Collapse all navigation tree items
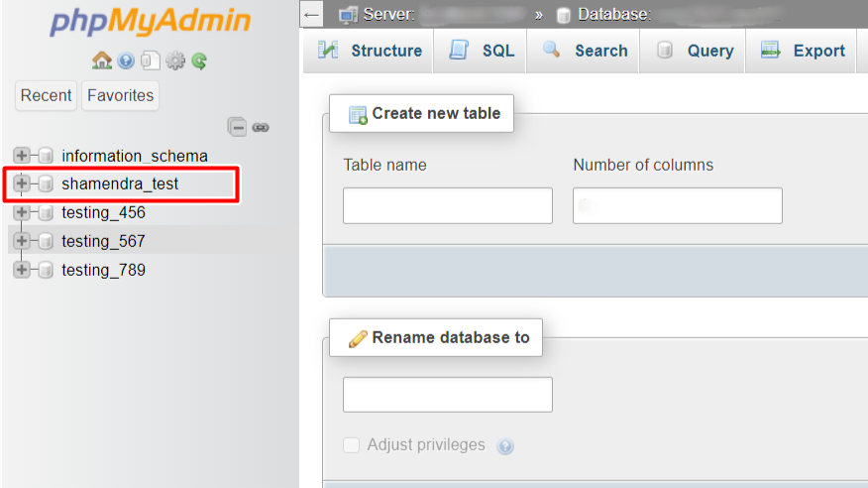The width and height of the screenshot is (868, 488). click(237, 127)
